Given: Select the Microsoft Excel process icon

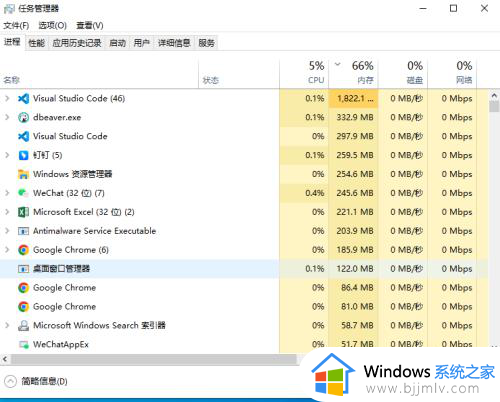Looking at the screenshot, I should pyautogui.click(x=23, y=212).
